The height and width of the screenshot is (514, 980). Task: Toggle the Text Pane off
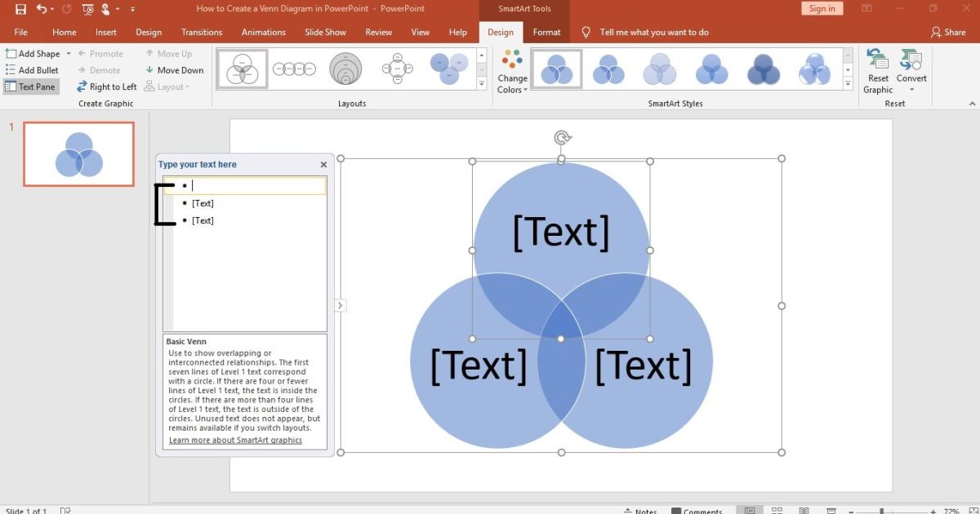(x=31, y=86)
